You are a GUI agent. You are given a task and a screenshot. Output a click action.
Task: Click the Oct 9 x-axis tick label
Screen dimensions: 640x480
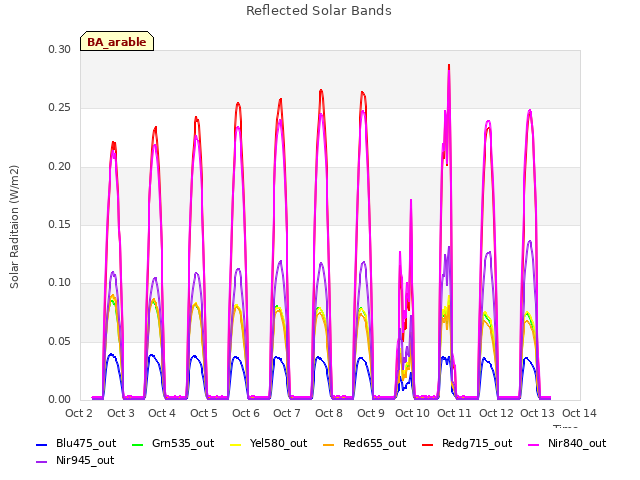pyautogui.click(x=371, y=413)
